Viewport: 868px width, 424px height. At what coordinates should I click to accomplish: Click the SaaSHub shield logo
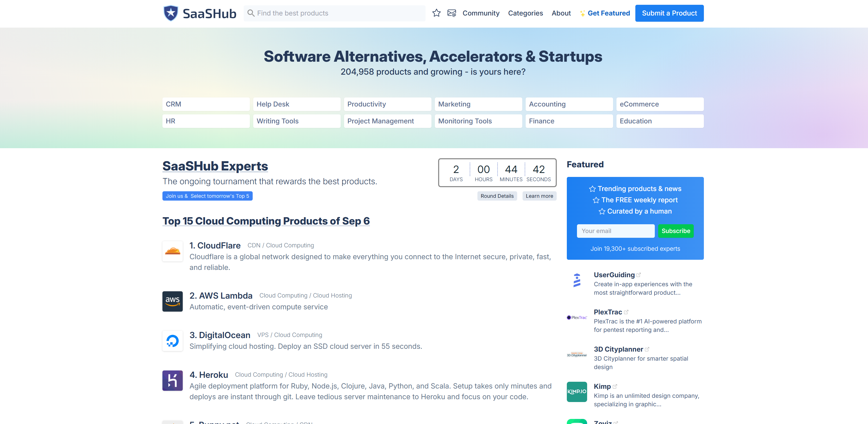click(171, 13)
